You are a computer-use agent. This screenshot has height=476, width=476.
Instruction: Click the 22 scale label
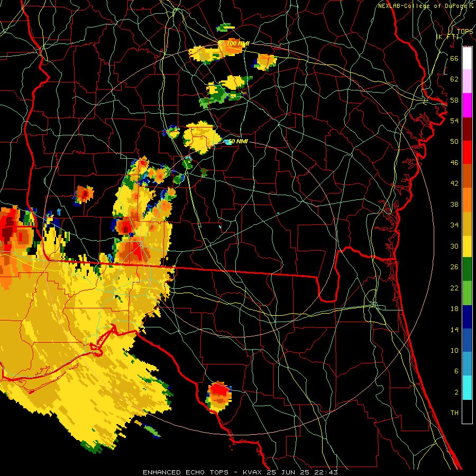point(454,288)
